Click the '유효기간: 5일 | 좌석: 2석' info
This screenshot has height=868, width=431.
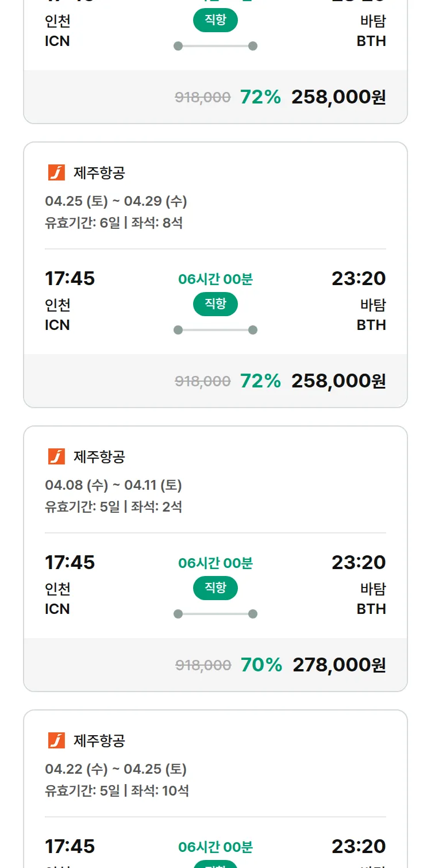pyautogui.click(x=113, y=506)
